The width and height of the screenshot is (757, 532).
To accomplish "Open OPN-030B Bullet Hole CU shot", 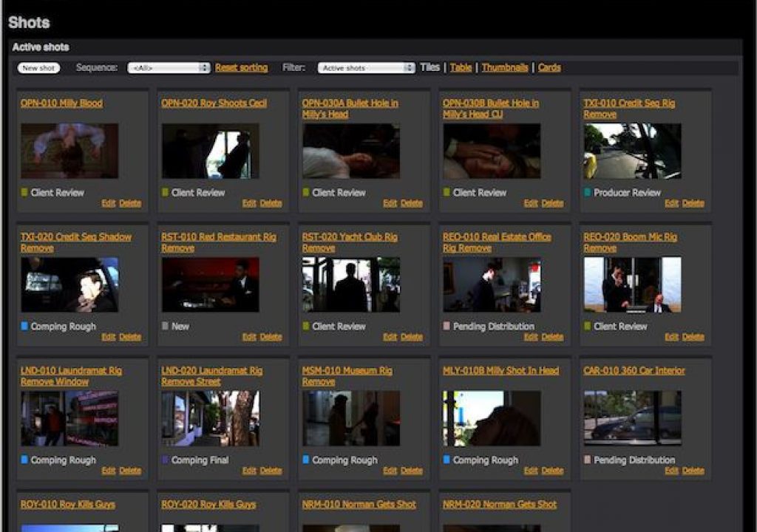I will 491,109.
